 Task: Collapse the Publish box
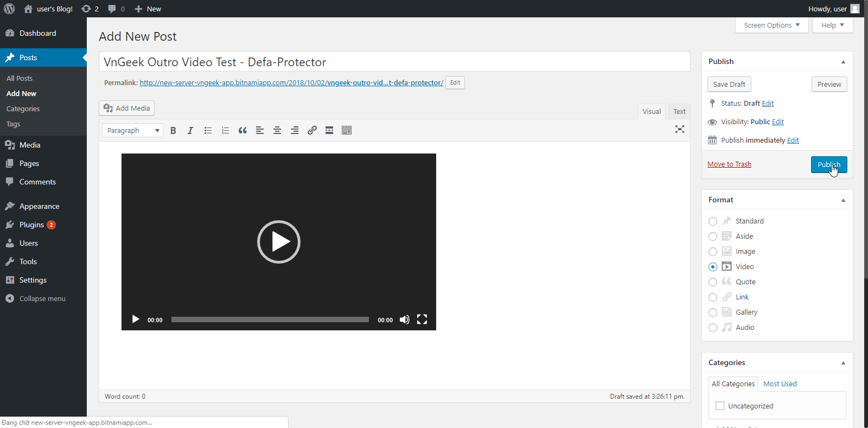(x=843, y=62)
